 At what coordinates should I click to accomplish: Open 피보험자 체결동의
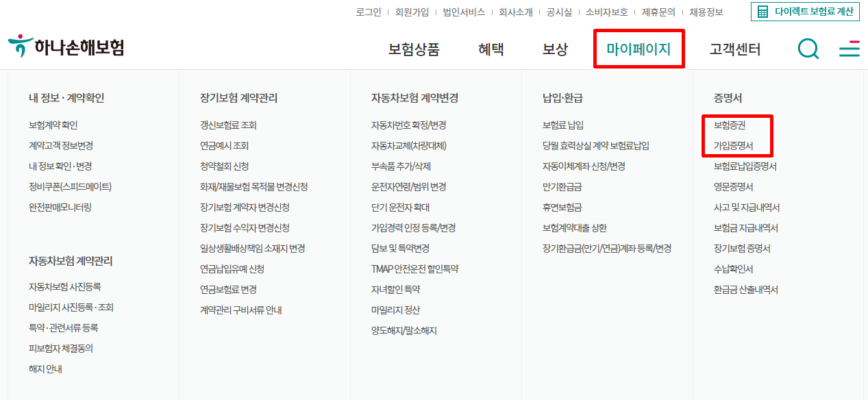61,349
